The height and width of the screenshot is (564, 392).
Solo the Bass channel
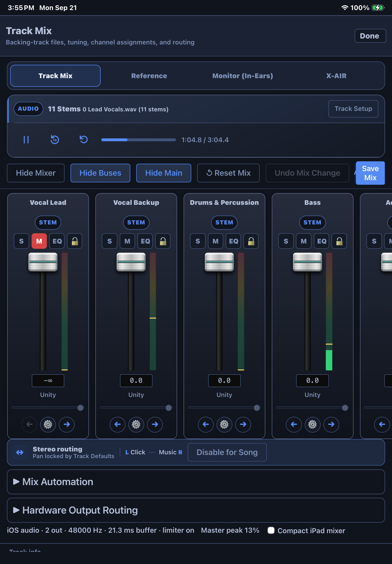(x=286, y=241)
